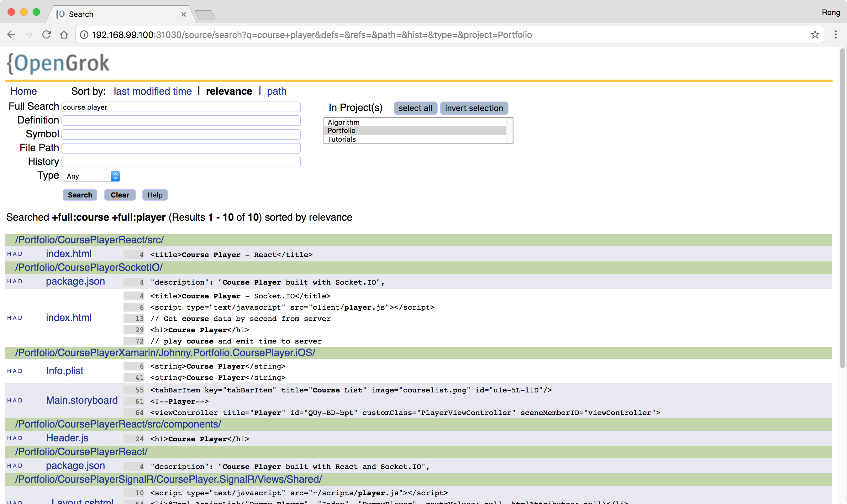Image resolution: width=847 pixels, height=504 pixels.
Task: Click H A D links for Header.js
Action: [15, 438]
